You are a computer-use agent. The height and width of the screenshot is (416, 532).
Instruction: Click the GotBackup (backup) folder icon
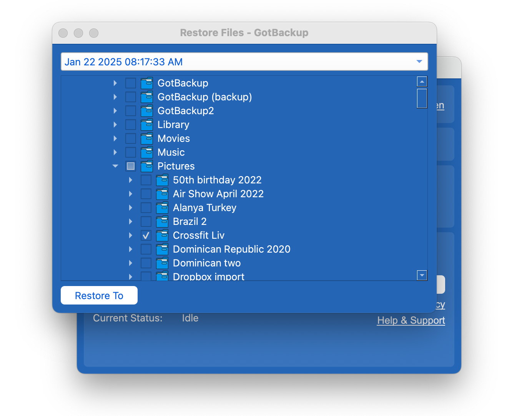(x=147, y=97)
